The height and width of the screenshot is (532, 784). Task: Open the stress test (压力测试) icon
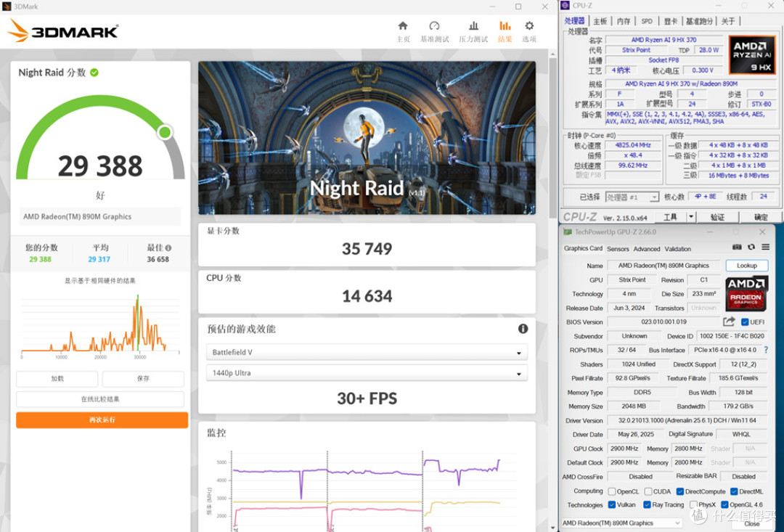click(473, 26)
